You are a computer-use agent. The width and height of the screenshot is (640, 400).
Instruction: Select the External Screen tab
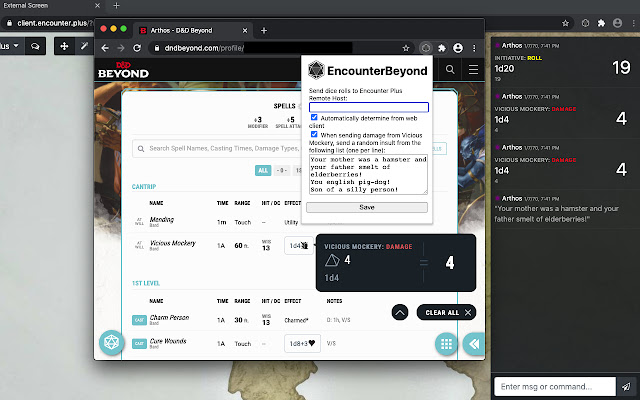[51, 6]
